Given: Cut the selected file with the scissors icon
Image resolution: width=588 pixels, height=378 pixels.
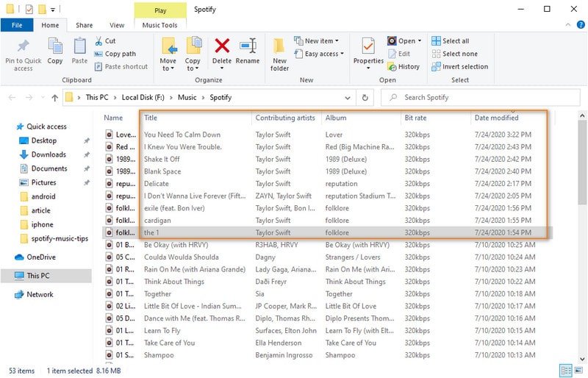Looking at the screenshot, I should [x=98, y=41].
